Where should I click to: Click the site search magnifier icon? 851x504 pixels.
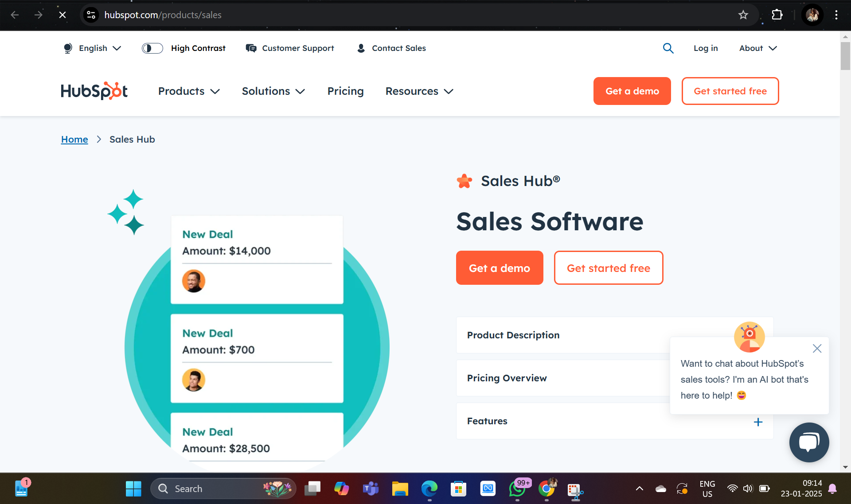click(x=668, y=48)
